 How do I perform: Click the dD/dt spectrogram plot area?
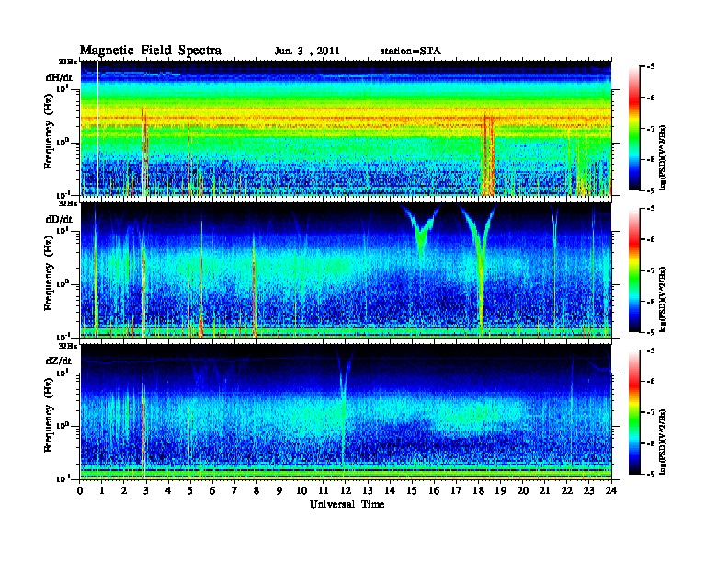pyautogui.click(x=346, y=270)
